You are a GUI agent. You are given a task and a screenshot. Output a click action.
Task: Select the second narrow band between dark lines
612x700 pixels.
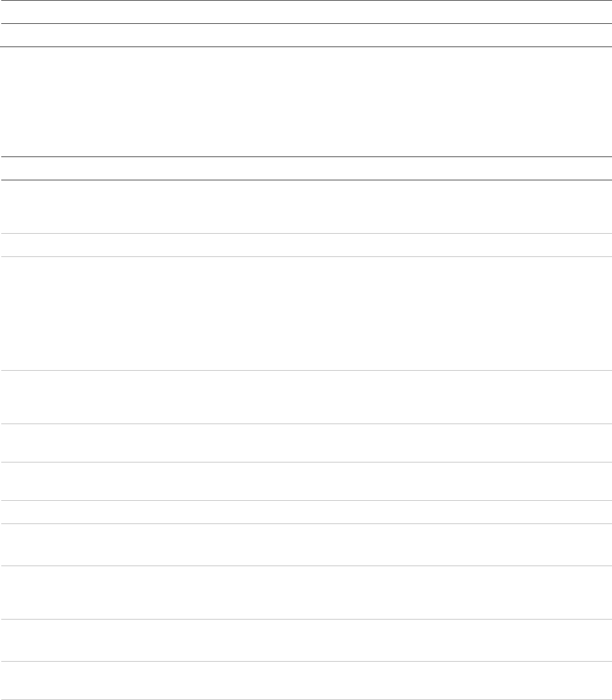tap(306, 35)
